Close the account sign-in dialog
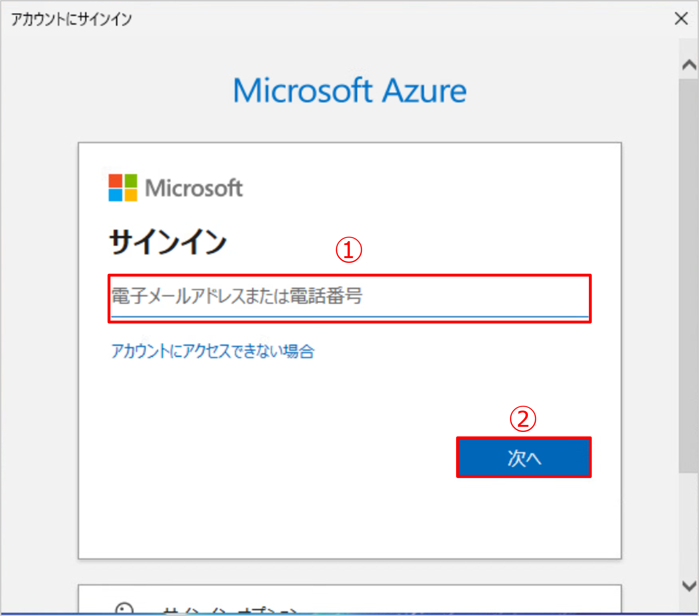The image size is (699, 616). [x=681, y=19]
